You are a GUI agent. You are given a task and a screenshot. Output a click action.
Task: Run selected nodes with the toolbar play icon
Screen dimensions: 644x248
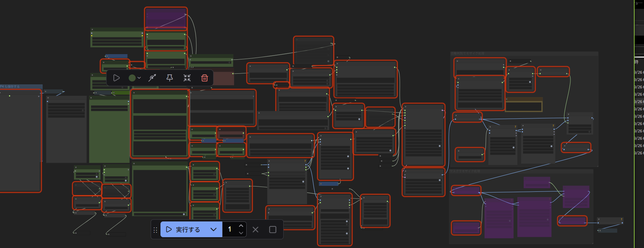[117, 78]
